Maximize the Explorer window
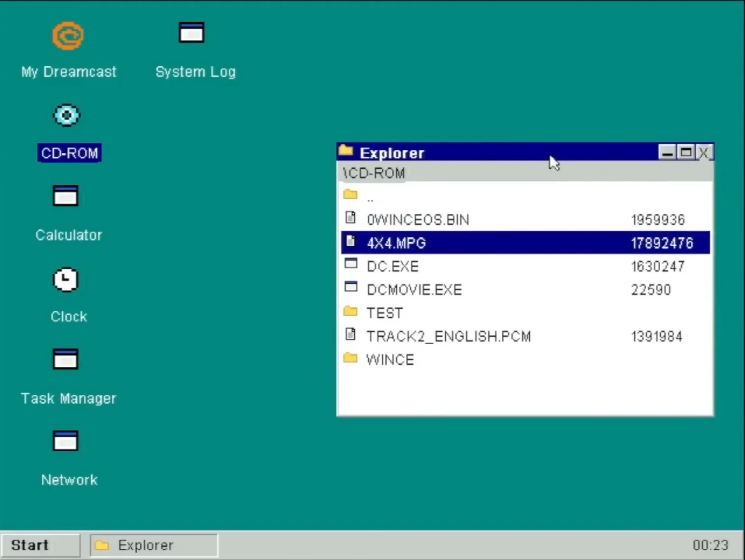Image resolution: width=745 pixels, height=560 pixels. (686, 152)
